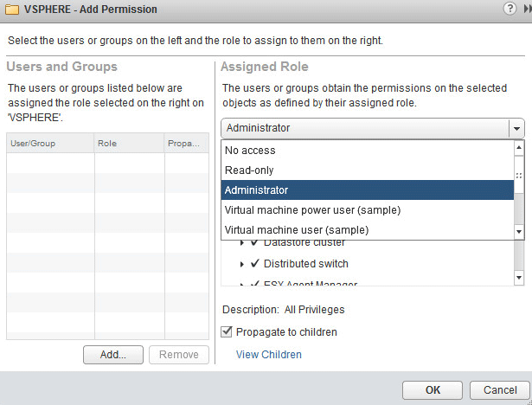
Task: Expand the Datastore cluster tree node
Action: coord(241,243)
